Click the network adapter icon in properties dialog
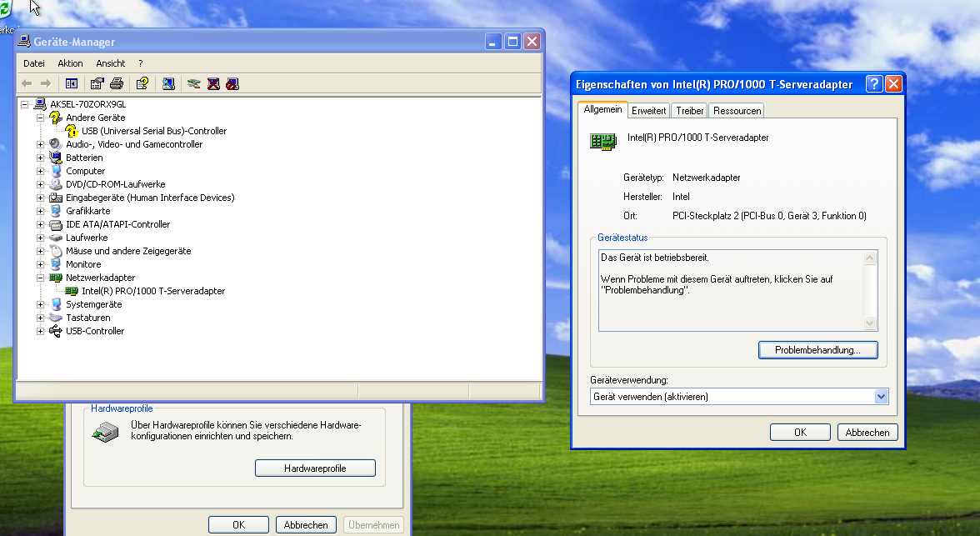Viewport: 980px width, 536px height. coord(603,142)
